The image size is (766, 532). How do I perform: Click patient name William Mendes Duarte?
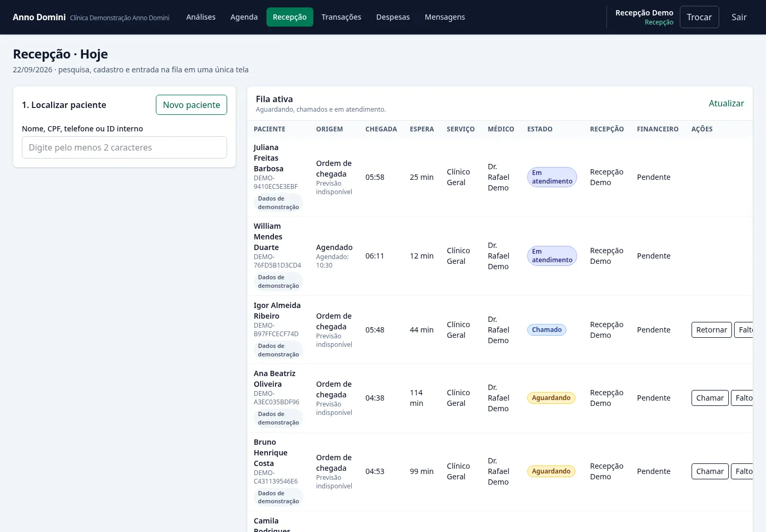click(268, 237)
